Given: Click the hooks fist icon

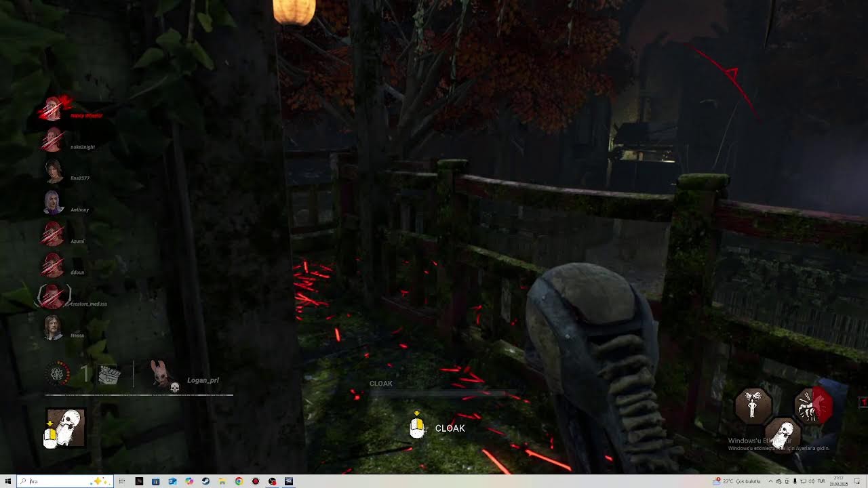Looking at the screenshot, I should 109,374.
